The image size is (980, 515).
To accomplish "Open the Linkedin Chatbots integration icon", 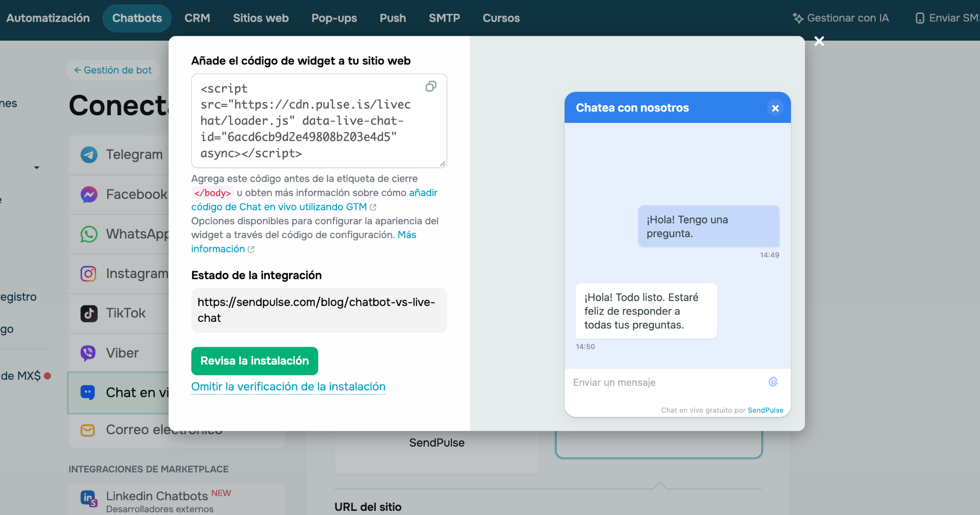I will 89,499.
